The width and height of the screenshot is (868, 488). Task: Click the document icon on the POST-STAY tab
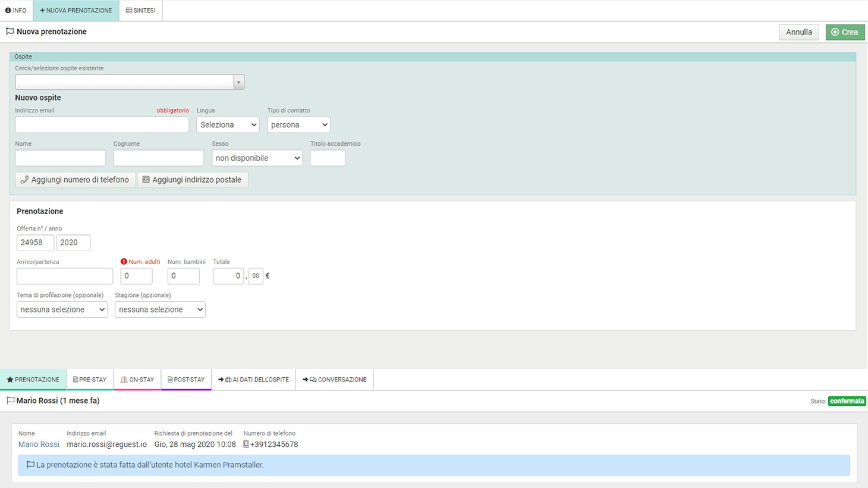coord(170,380)
